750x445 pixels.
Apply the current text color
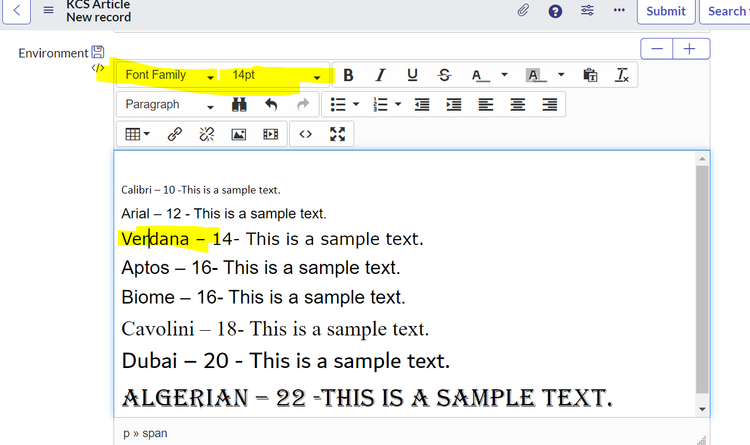[480, 75]
